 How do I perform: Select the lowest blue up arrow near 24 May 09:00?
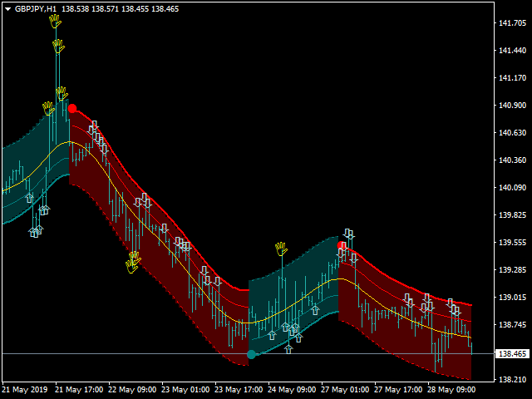[288, 348]
